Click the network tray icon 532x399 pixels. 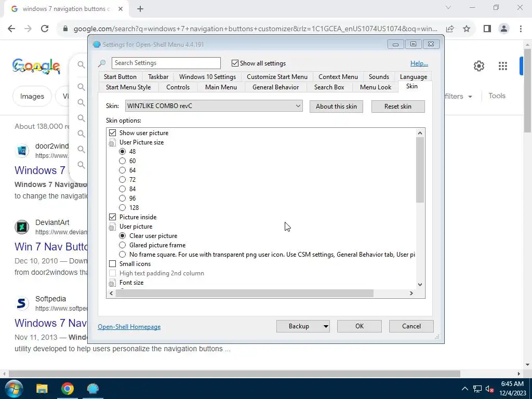[x=477, y=389]
